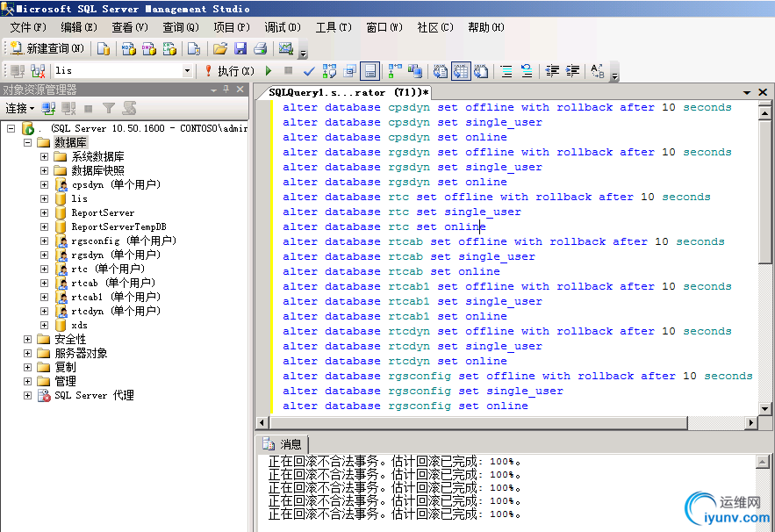This screenshot has width=775, height=532.
Task: Open the Activity Monitor icon
Action: [285, 48]
